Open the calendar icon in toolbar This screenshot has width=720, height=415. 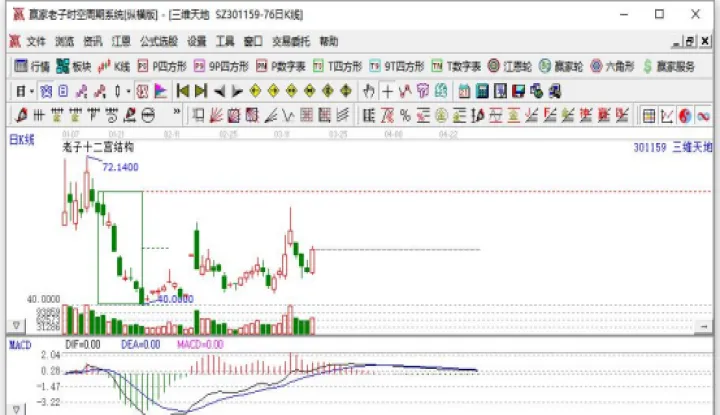464,91
